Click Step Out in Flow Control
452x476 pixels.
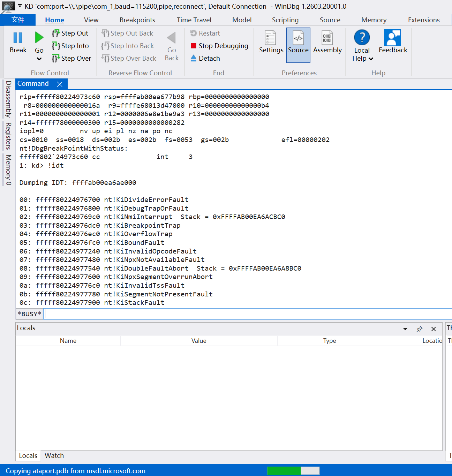pos(70,33)
